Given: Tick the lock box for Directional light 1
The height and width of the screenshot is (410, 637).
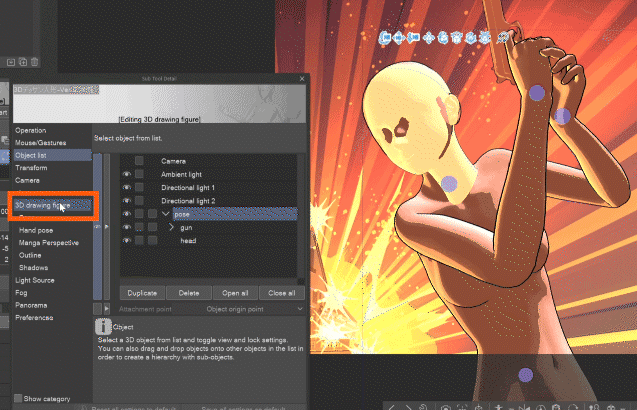Looking at the screenshot, I should 139,187.
